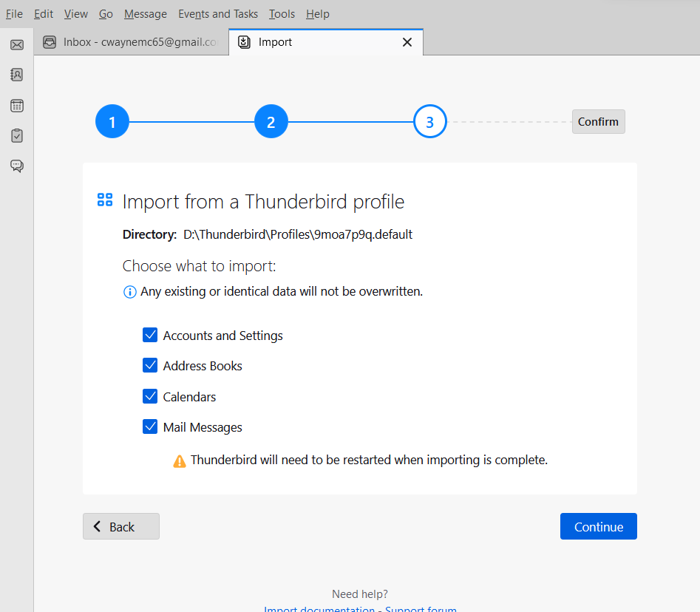Open the Address Book sidebar icon
The height and width of the screenshot is (612, 700).
pos(16,75)
